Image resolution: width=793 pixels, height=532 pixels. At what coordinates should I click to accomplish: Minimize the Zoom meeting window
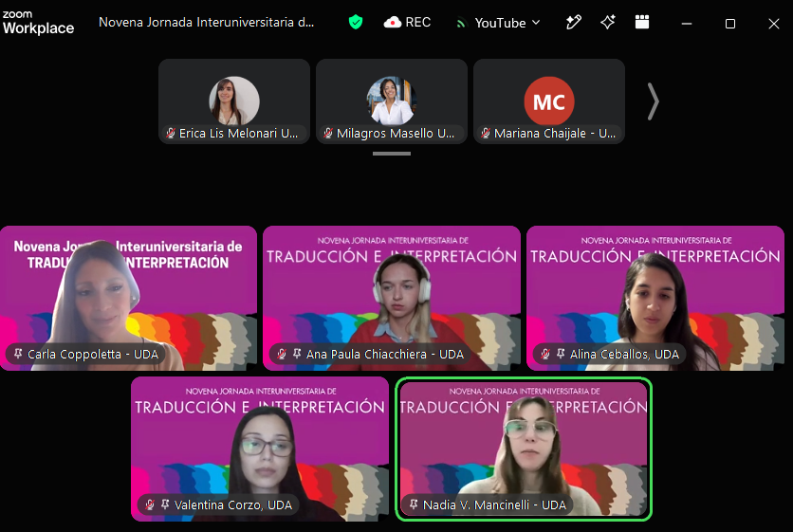[687, 24]
